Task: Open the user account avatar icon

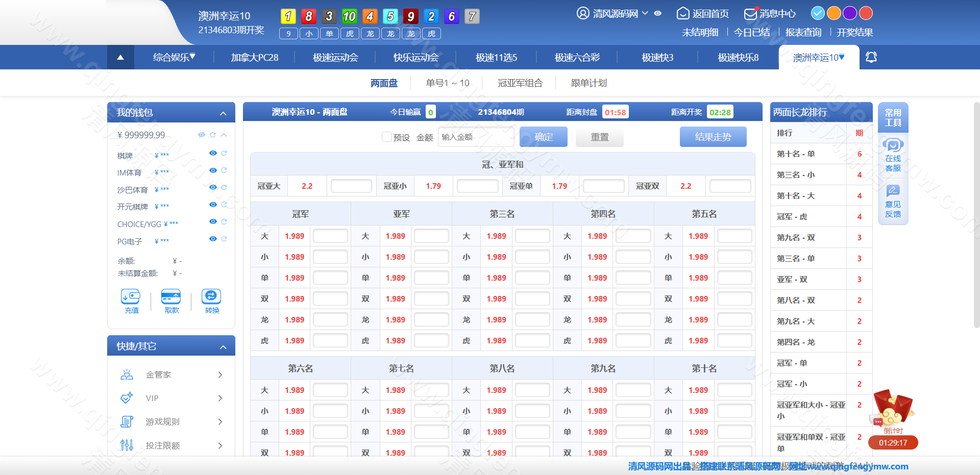Action: point(583,13)
